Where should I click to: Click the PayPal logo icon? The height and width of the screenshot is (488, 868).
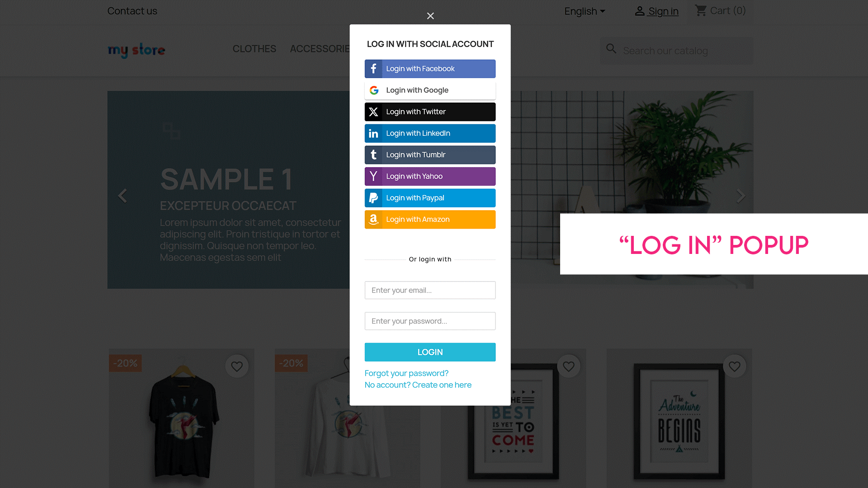point(373,198)
